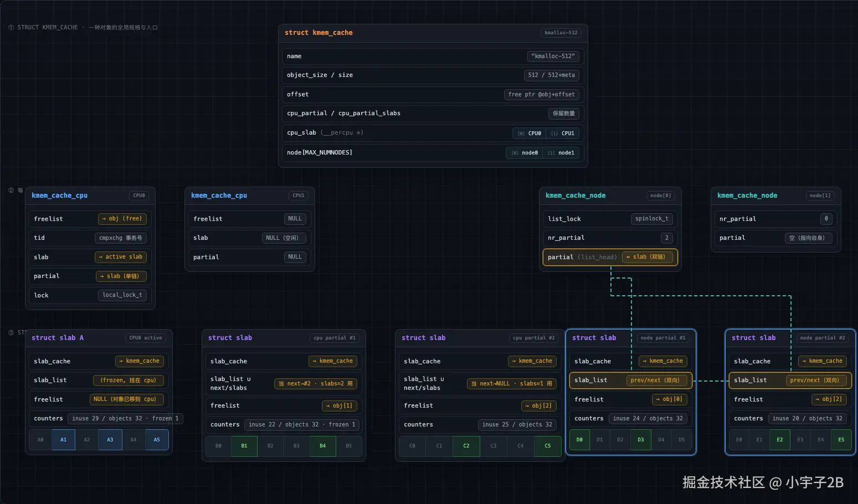Click object cell A3 in slab A
Viewport: 858px width, 504px height.
110,440
